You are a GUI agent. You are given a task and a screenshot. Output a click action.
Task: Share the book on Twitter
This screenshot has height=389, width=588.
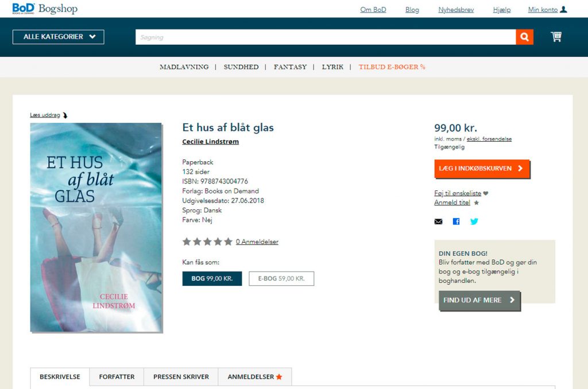(x=474, y=221)
